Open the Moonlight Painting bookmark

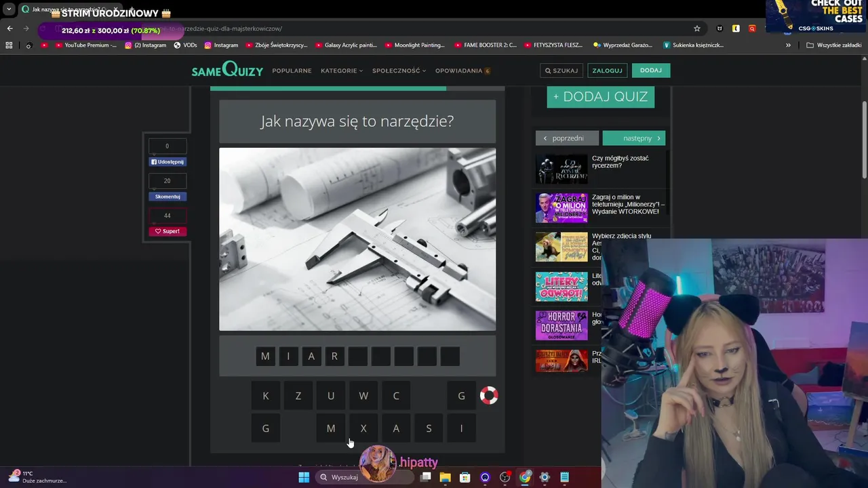tap(414, 45)
